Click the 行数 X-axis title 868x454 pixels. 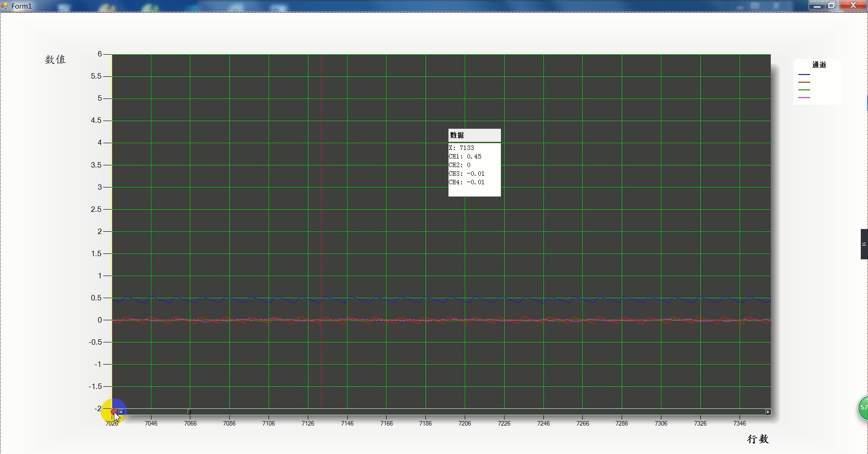(758, 439)
